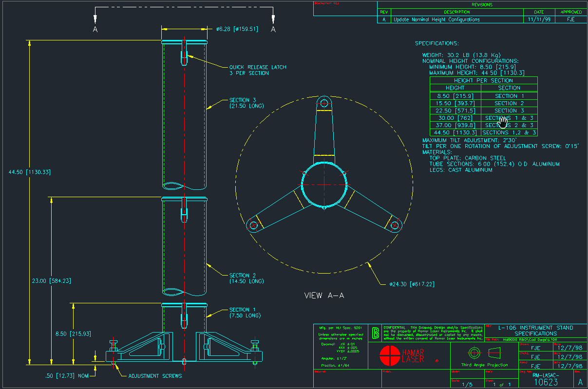Click drawing number 10623 in title block
The width and height of the screenshot is (588, 389).
pos(546,382)
